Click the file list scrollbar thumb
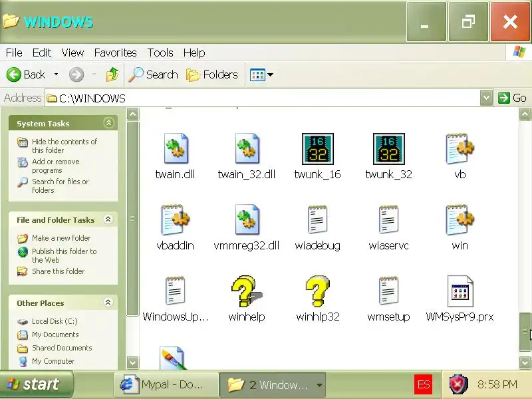The image size is (532, 399). click(525, 332)
